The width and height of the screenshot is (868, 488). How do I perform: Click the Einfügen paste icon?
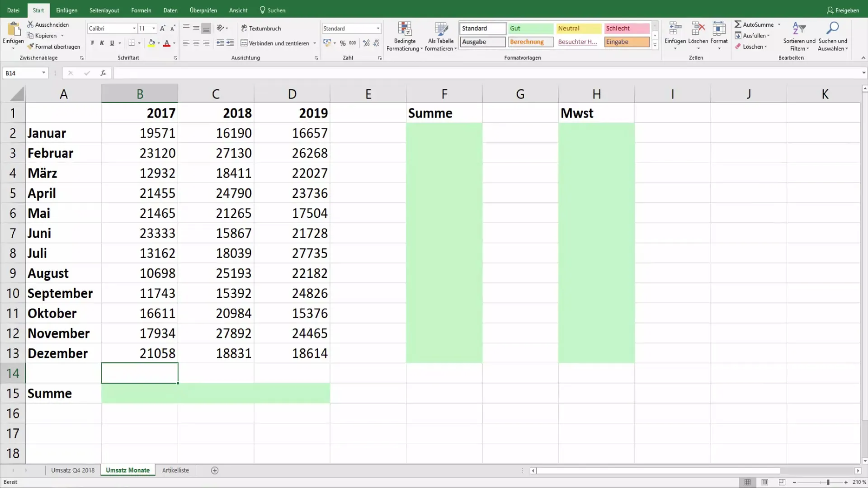point(14,29)
